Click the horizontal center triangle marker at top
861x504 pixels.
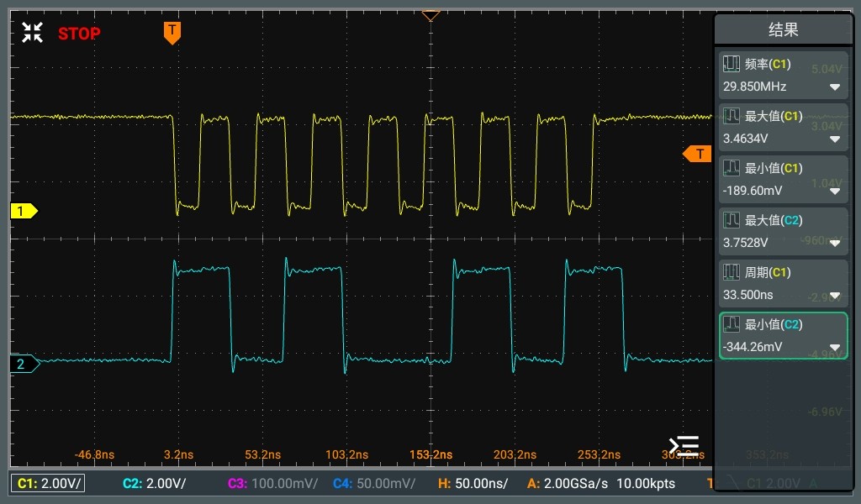point(430,16)
